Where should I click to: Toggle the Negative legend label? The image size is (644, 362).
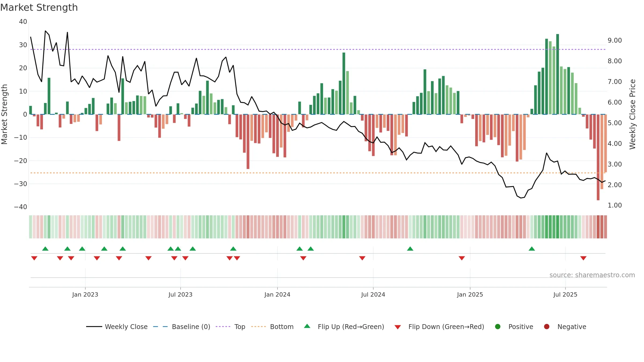[x=572, y=327]
